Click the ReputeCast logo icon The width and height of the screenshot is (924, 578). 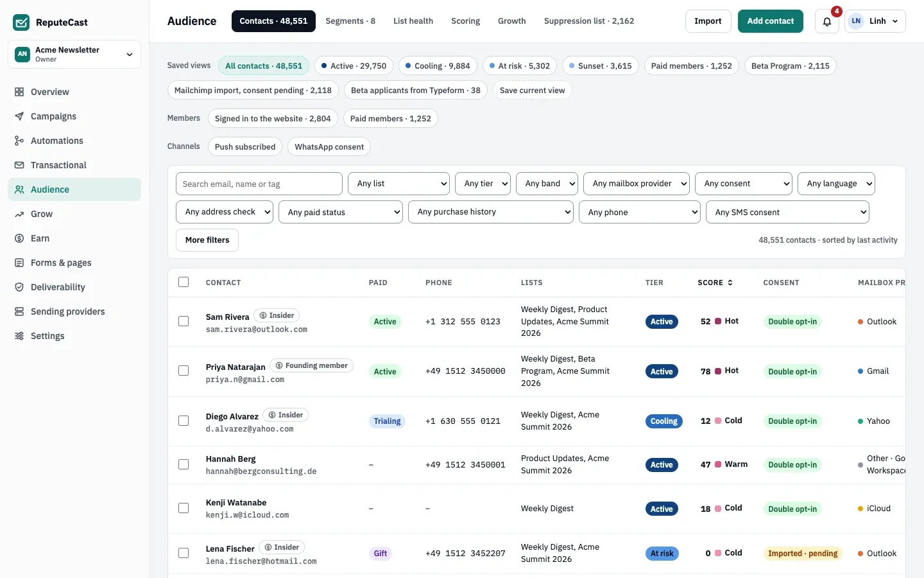coord(21,22)
